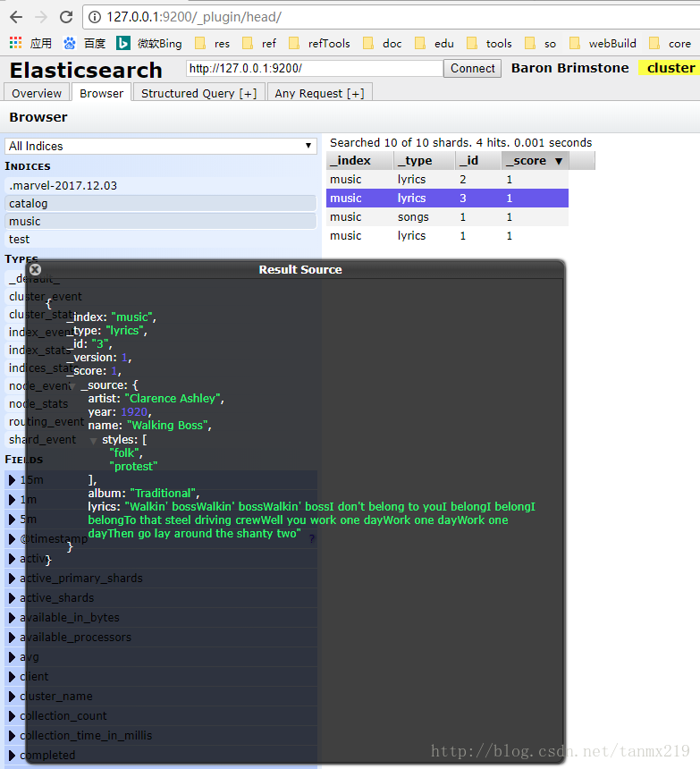
Task: Open the so bookmark folder
Action: point(540,43)
